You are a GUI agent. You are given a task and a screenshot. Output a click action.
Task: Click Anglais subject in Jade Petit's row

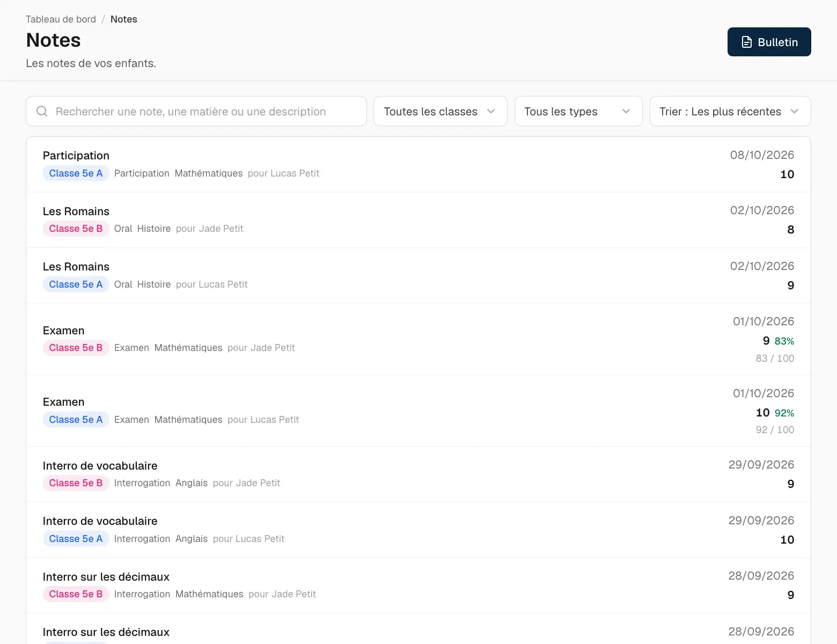click(192, 483)
